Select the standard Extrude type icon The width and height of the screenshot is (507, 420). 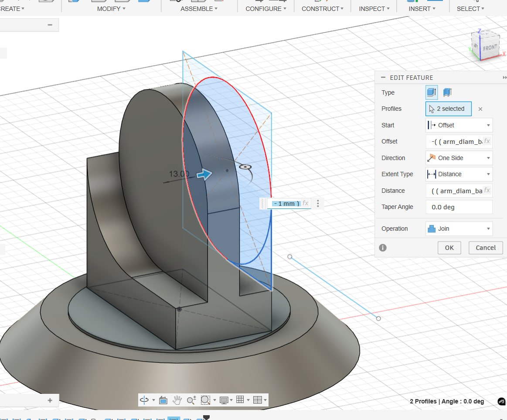coord(431,92)
